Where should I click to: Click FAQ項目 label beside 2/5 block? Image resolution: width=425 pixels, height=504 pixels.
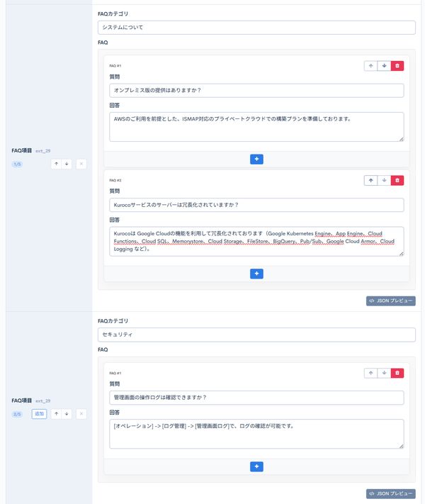click(21, 401)
